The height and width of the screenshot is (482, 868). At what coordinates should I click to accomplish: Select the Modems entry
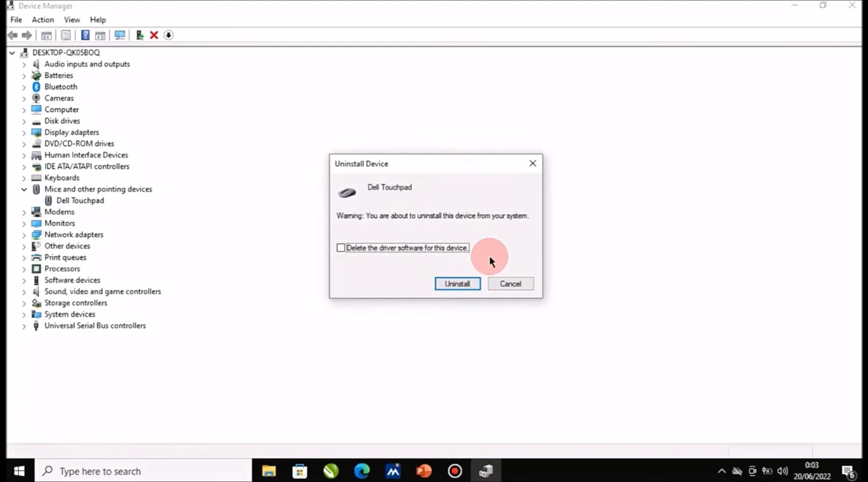[59, 212]
